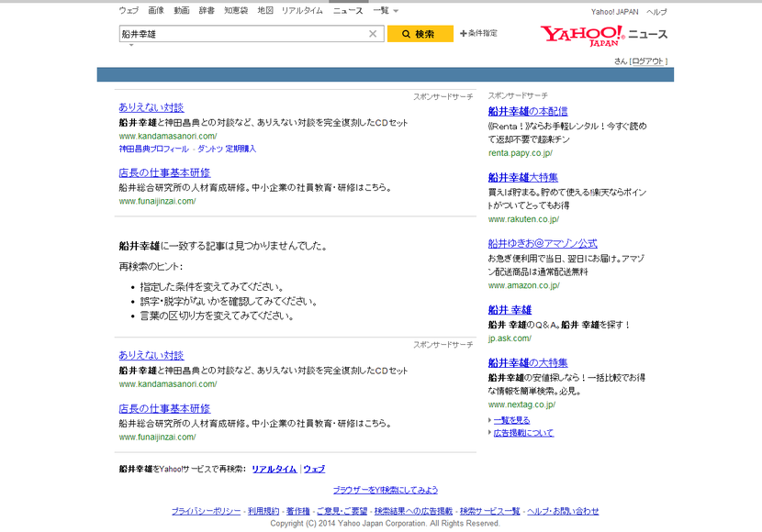Open the 著作権 footer link
762x532 pixels.
click(x=297, y=511)
